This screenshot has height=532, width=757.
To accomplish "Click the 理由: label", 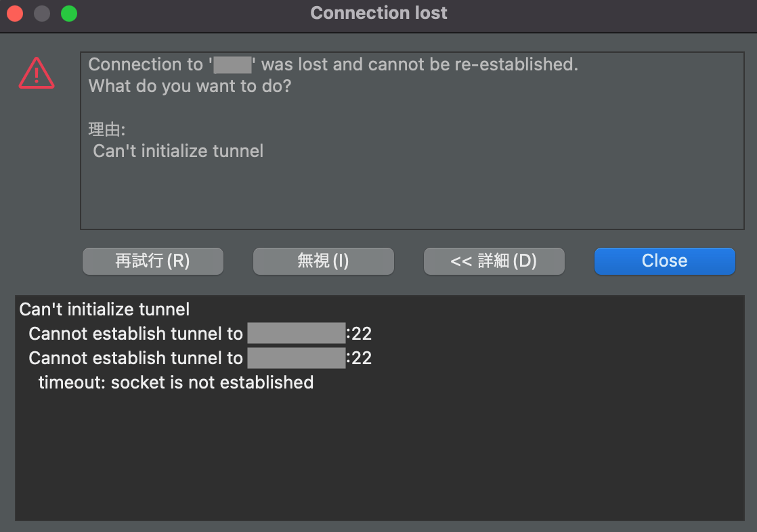I will 107,129.
